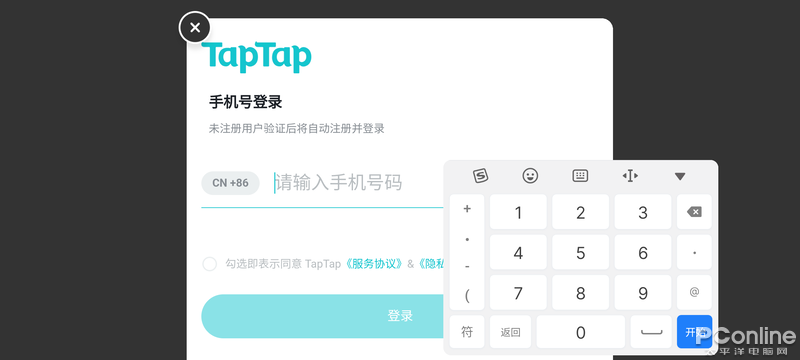Tap the blue confirm key
This screenshot has width=800, height=360.
point(694,332)
